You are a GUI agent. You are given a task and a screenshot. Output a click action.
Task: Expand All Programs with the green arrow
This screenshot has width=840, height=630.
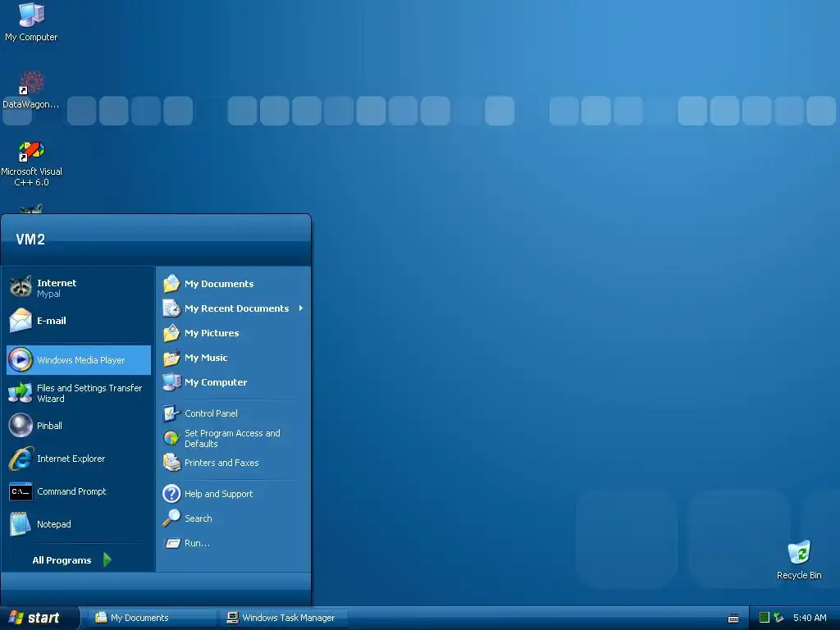coord(107,559)
